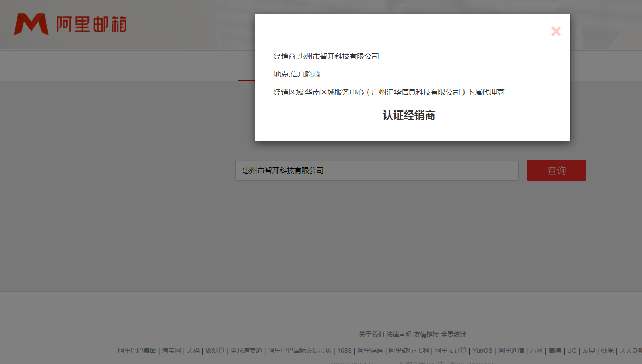Visit the 阿里云计算 link
Screen dimensions: 642x364
tap(451, 351)
